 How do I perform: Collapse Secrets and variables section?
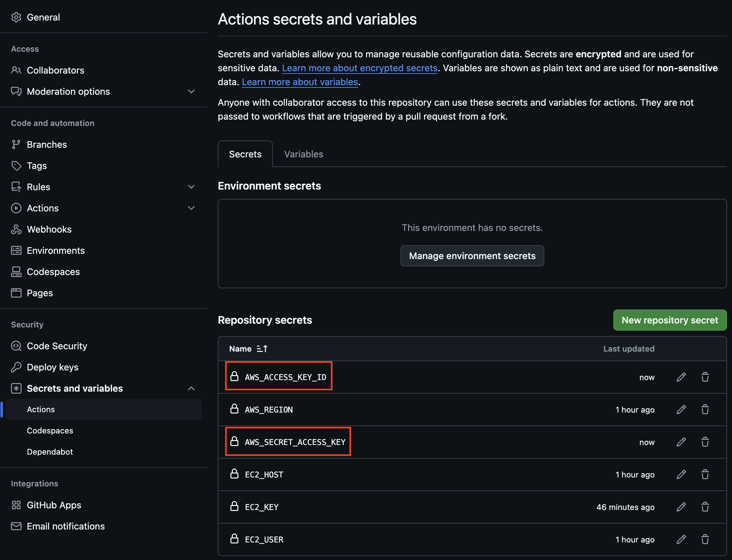point(191,388)
